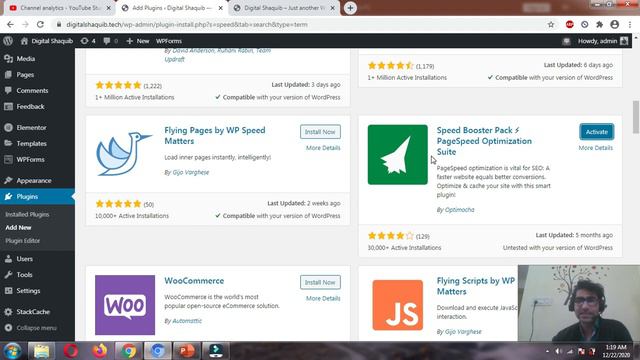Launch Opera from the taskbar
The width and height of the screenshot is (640, 360).
[71, 351]
